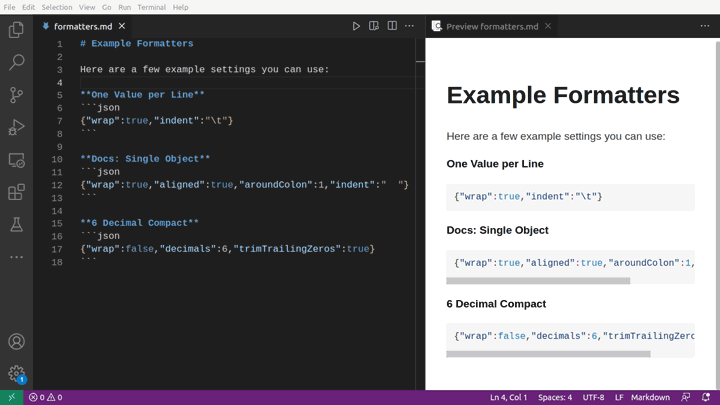Open the Run menu
The width and height of the screenshot is (720, 405).
tap(124, 7)
